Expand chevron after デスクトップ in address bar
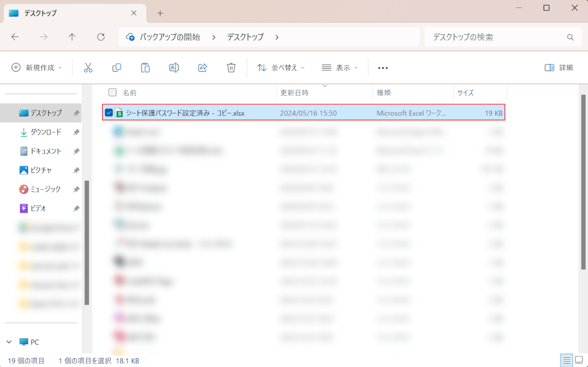 pyautogui.click(x=277, y=37)
